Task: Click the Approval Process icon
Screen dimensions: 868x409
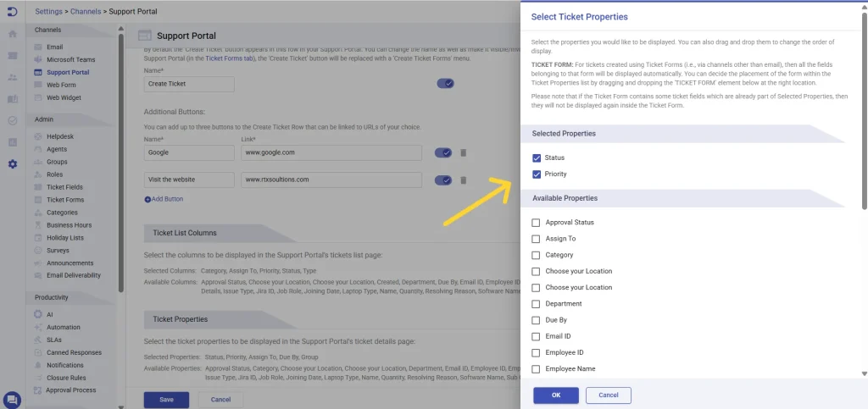Action: [37, 390]
